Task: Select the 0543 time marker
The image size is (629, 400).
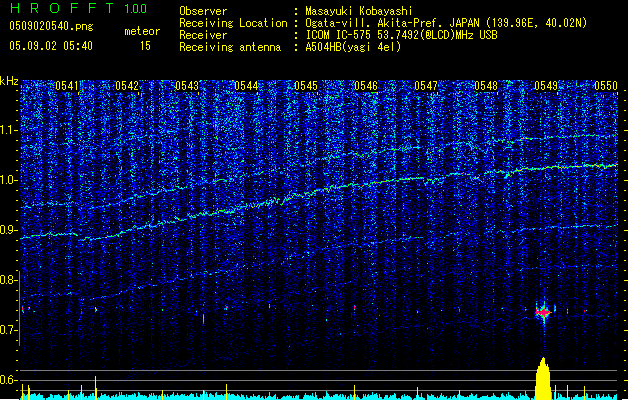Action: [x=187, y=86]
